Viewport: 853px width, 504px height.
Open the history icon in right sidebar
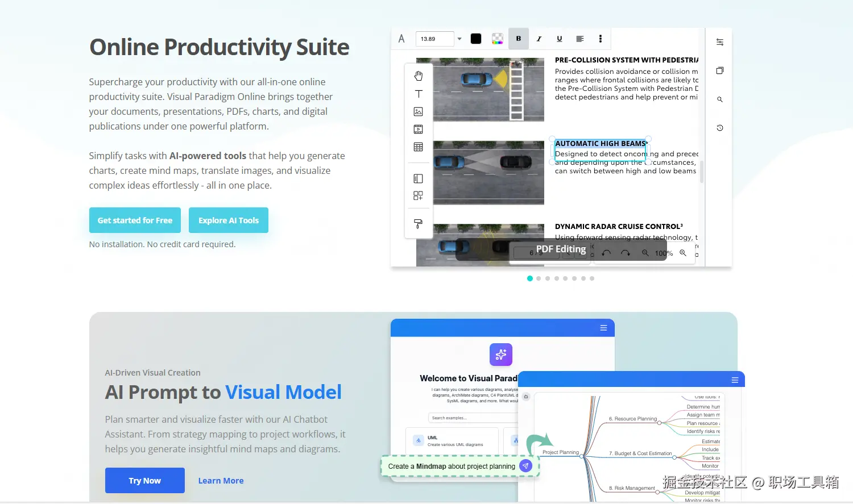[x=720, y=128]
